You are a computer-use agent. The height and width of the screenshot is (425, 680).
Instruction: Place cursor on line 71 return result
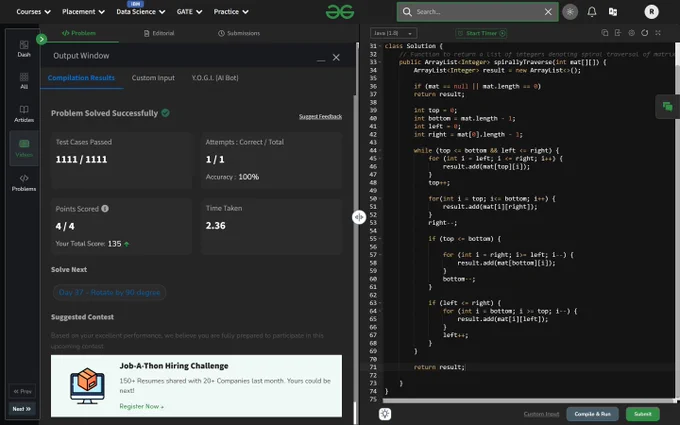[x=439, y=367]
